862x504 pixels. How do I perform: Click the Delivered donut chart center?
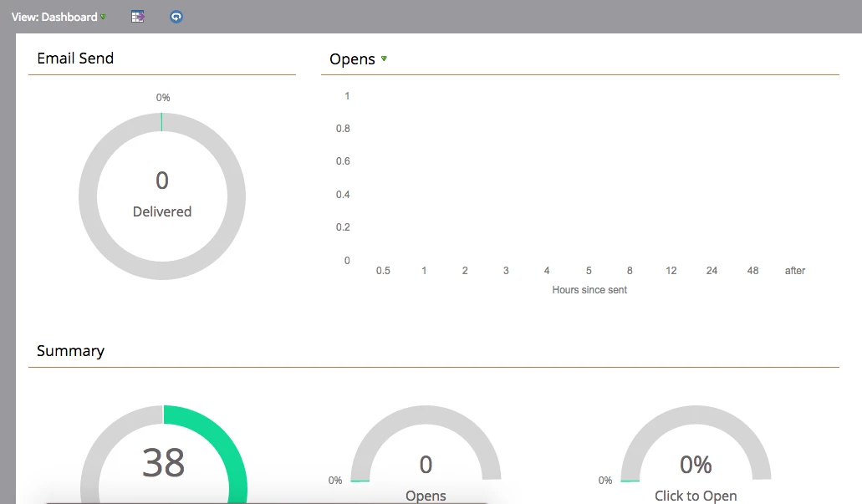(x=162, y=196)
